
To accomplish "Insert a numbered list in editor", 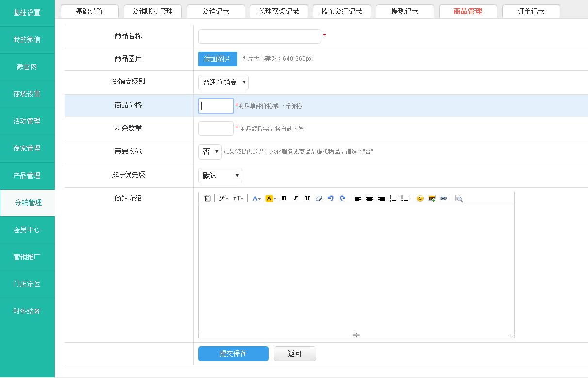I will 393,198.
